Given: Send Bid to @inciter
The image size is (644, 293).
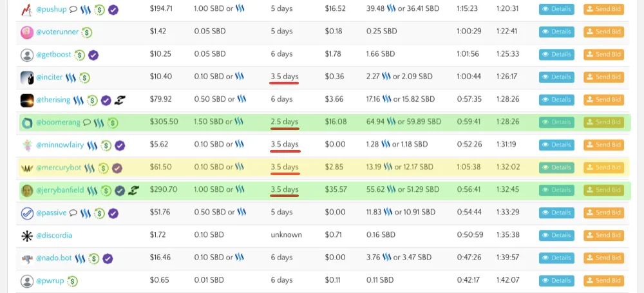Looking at the screenshot, I should pyautogui.click(x=604, y=77).
